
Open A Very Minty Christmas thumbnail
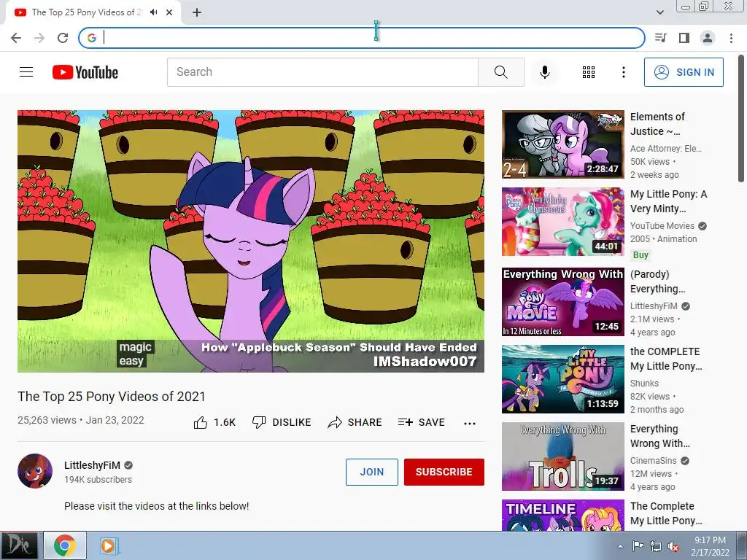click(562, 222)
